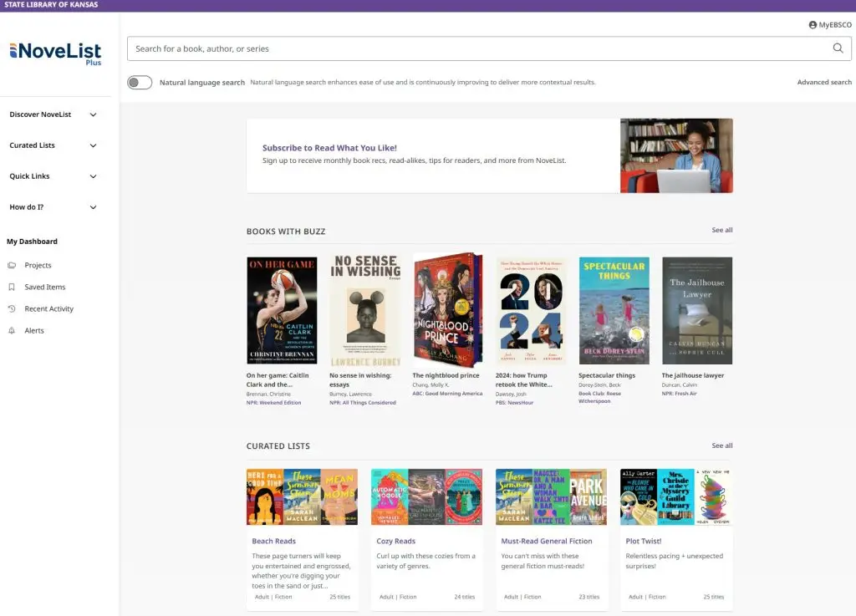Open the MyEBSCO account icon
This screenshot has height=616, width=856.
(x=813, y=25)
